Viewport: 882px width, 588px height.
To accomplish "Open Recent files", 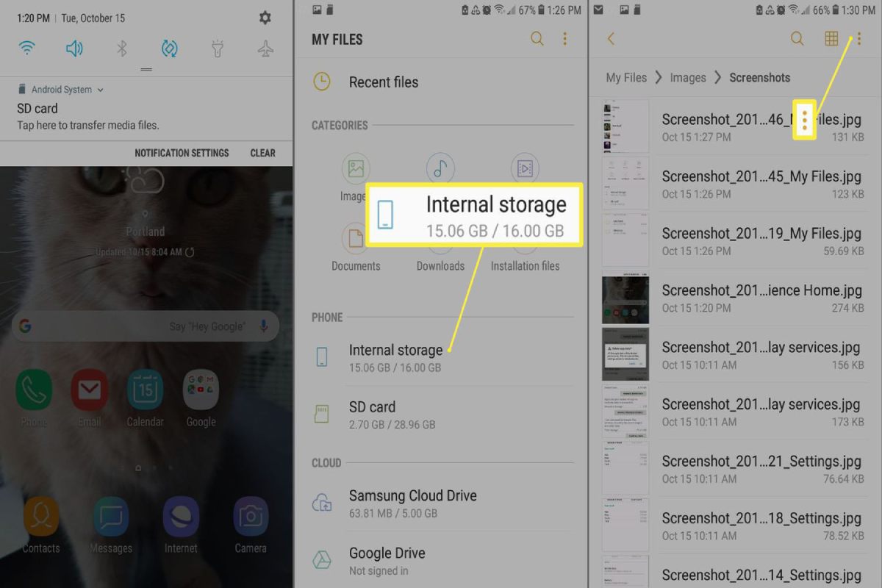I will tap(441, 82).
